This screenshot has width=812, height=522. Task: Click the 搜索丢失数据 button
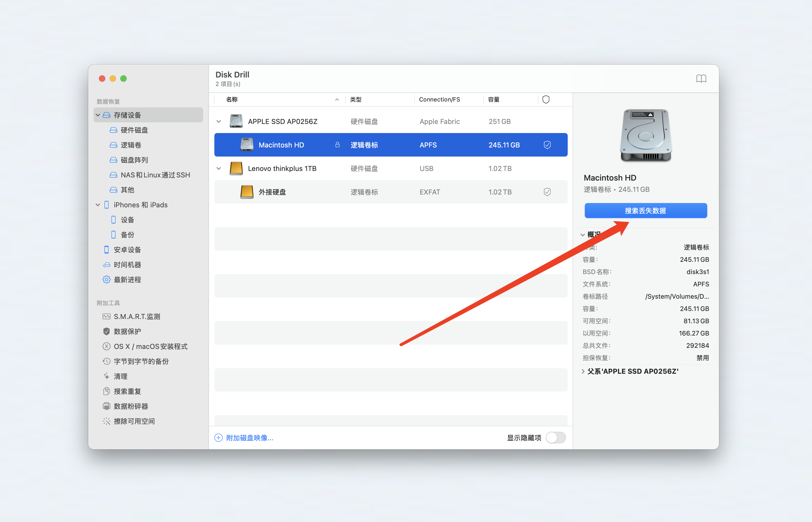point(645,211)
